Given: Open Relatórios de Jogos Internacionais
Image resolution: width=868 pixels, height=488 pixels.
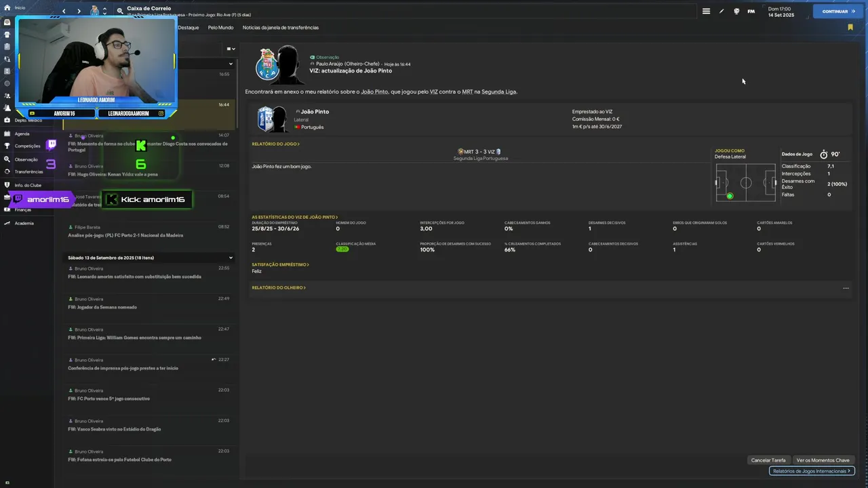Looking at the screenshot, I should pyautogui.click(x=812, y=471).
